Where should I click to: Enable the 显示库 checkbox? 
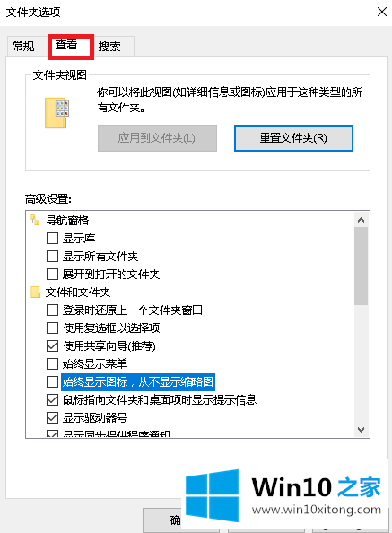[x=52, y=239]
